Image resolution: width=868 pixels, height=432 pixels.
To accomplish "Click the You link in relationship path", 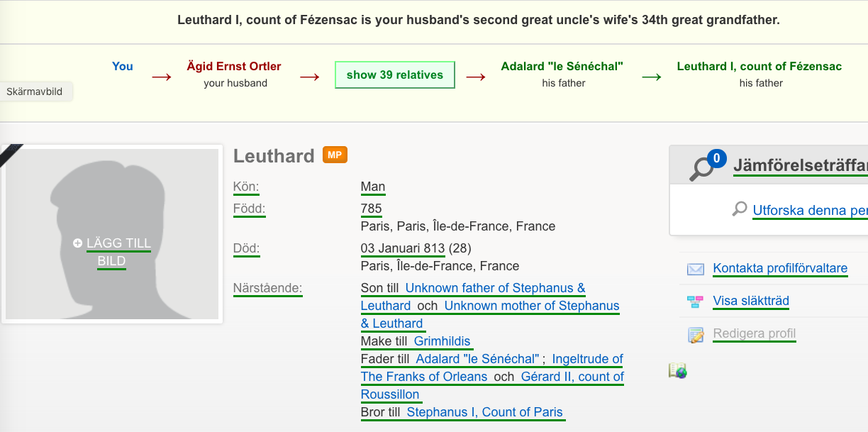I will 123,66.
